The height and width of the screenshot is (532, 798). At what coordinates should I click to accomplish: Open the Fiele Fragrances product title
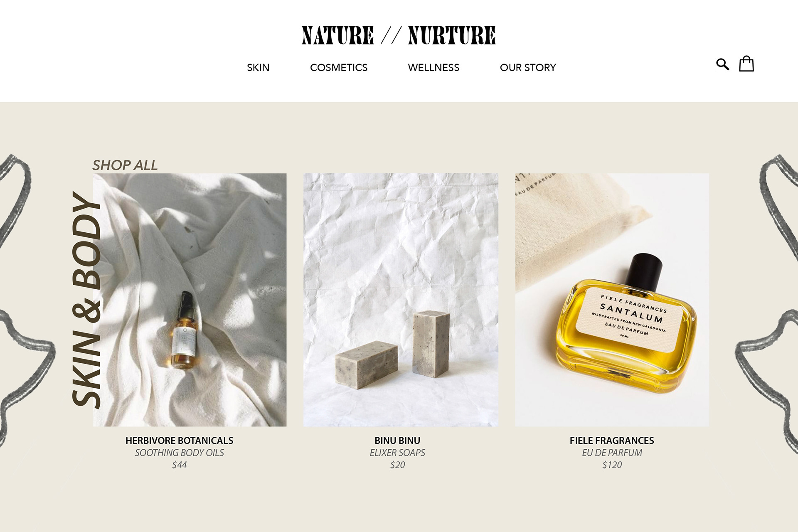coord(612,441)
